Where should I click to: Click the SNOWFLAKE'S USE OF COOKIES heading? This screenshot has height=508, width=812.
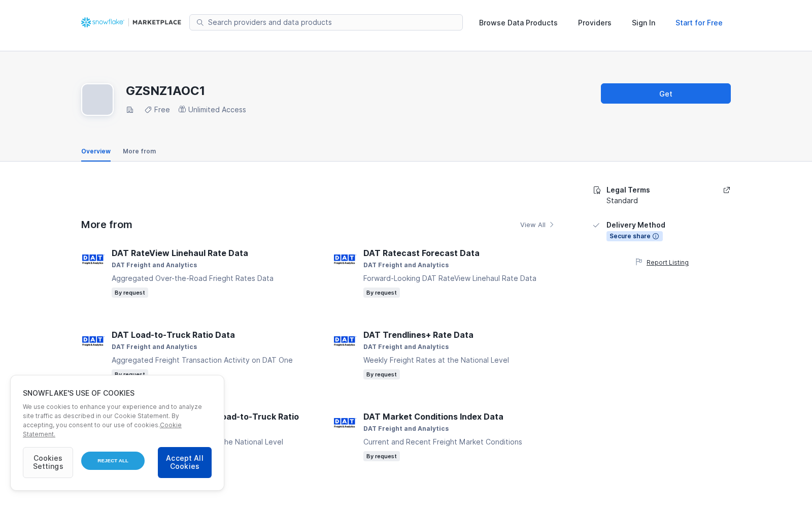[79, 393]
